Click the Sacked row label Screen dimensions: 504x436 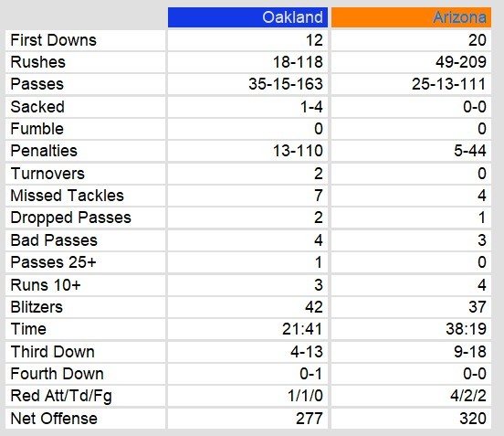tap(37, 107)
